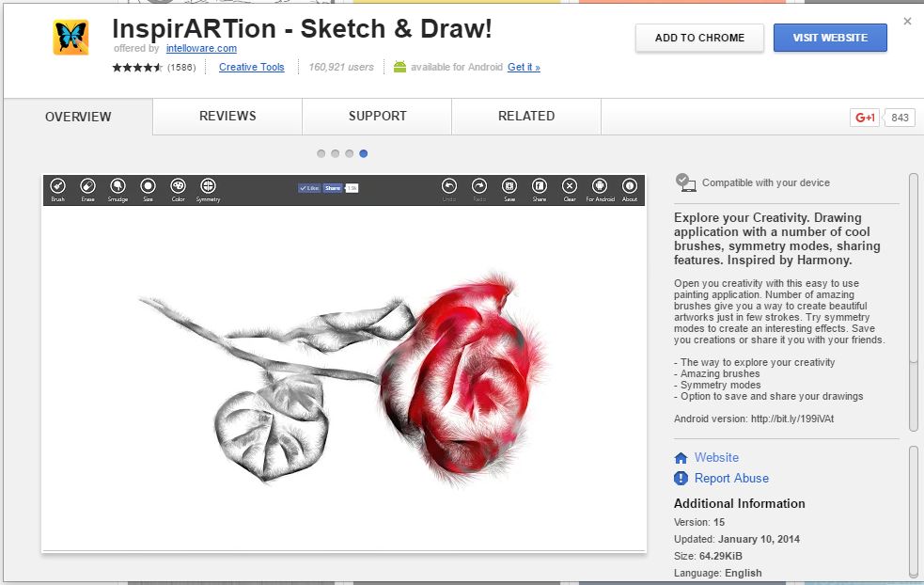Click the Save icon in preview toolbar
The width and height of the screenshot is (924, 585).
509,186
